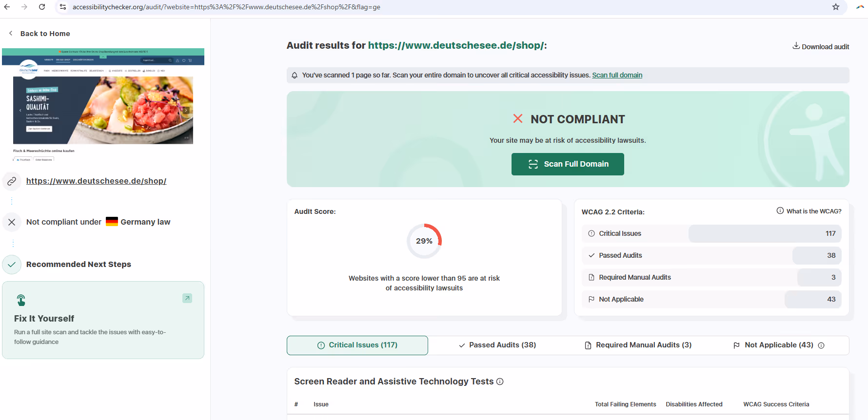The image size is (868, 420).
Task: Click the red X beside NOT COMPLIANT
Action: (x=518, y=118)
